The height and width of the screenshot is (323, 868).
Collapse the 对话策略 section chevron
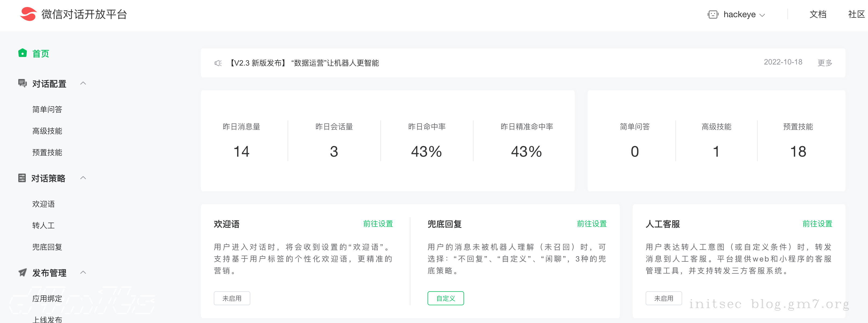(83, 178)
